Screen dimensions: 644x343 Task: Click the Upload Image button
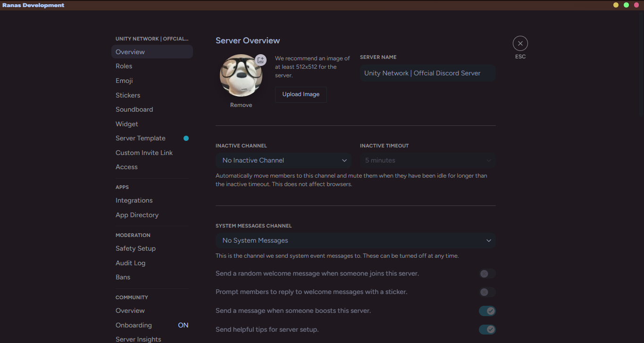(x=301, y=94)
